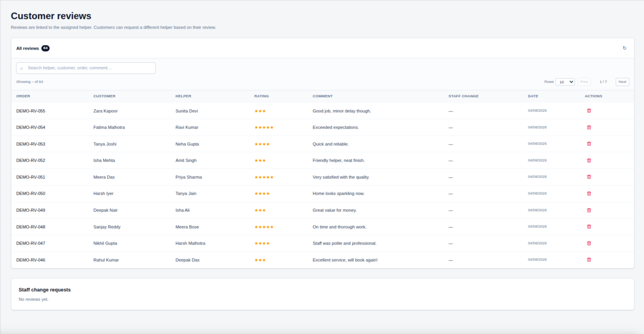Delete review DEMO-RV-055 with trash icon
Image resolution: width=644 pixels, height=334 pixels.
point(589,111)
